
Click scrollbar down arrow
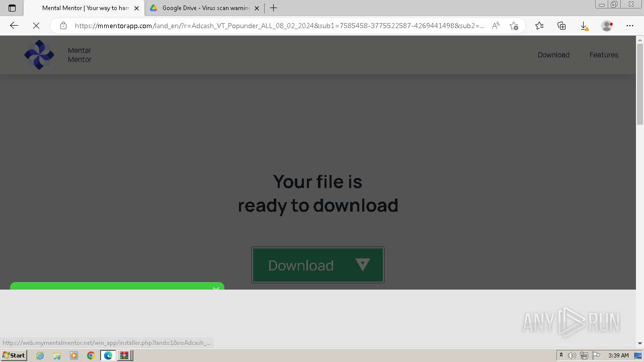(x=640, y=343)
